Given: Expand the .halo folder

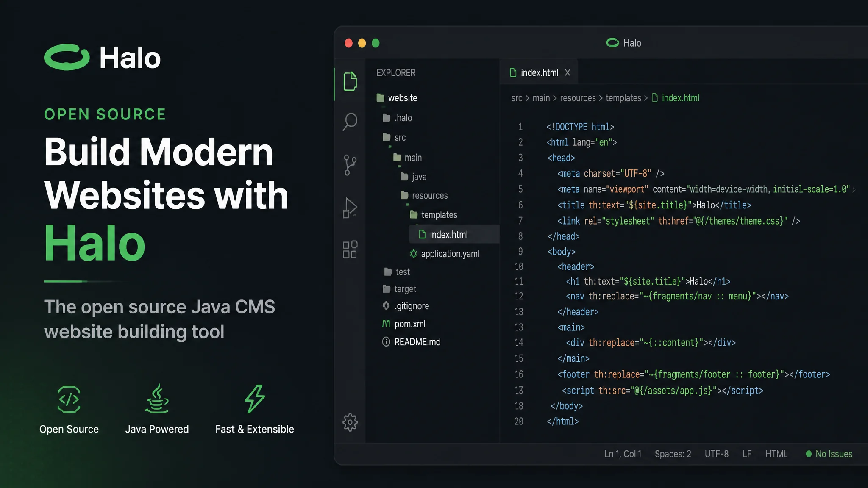Looking at the screenshot, I should click(397, 118).
